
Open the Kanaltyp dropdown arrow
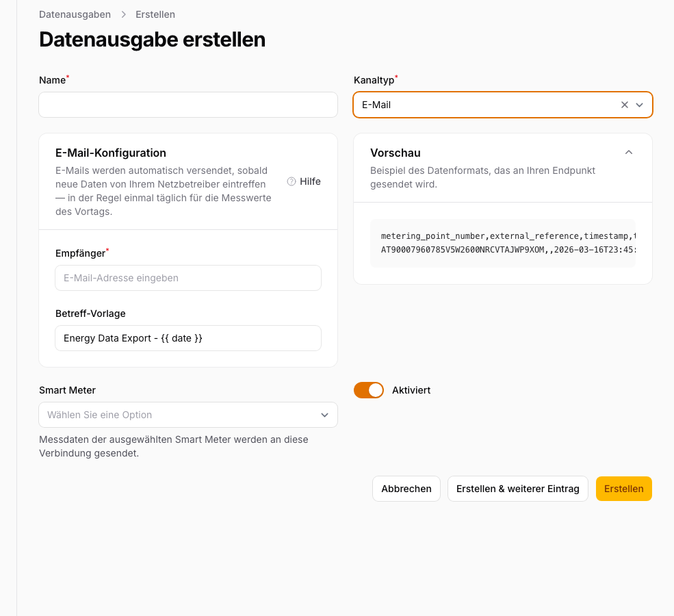point(639,105)
